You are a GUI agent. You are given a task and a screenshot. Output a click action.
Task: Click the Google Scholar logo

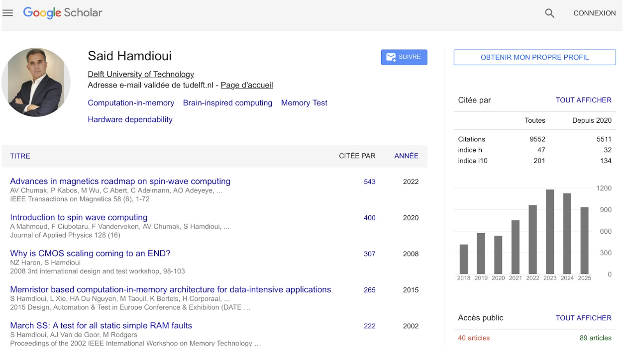pyautogui.click(x=63, y=13)
